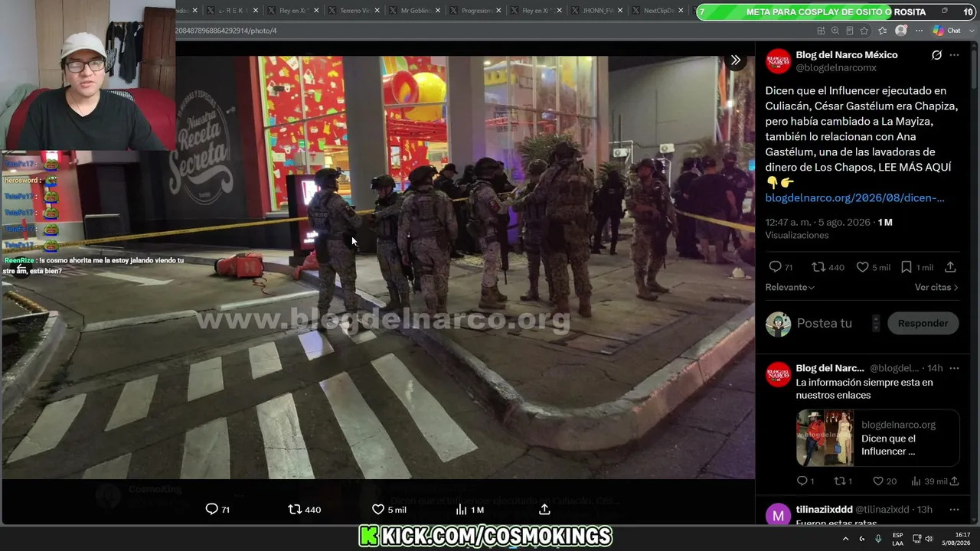Click the tilinaziixddd username
Image resolution: width=980 pixels, height=551 pixels.
(824, 509)
